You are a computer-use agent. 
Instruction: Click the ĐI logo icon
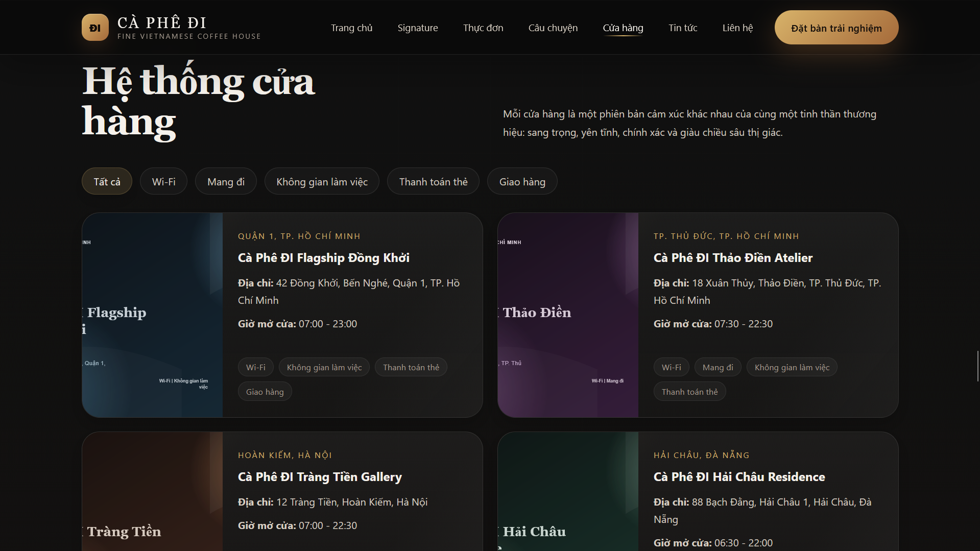(95, 28)
